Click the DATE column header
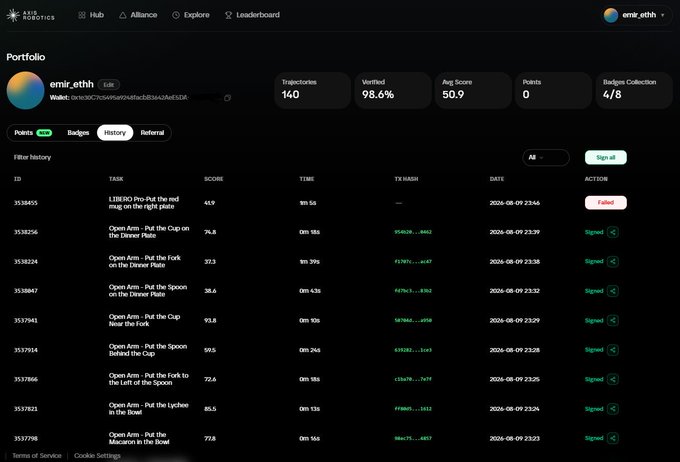This screenshot has height=462, width=680. tap(497, 179)
